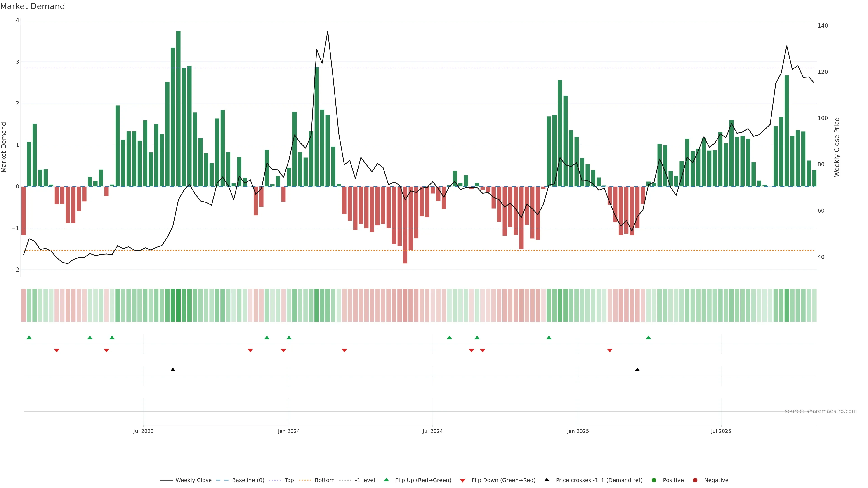Toggle the -1 level legend entry
Screen dimensions: 868x488
click(365, 480)
